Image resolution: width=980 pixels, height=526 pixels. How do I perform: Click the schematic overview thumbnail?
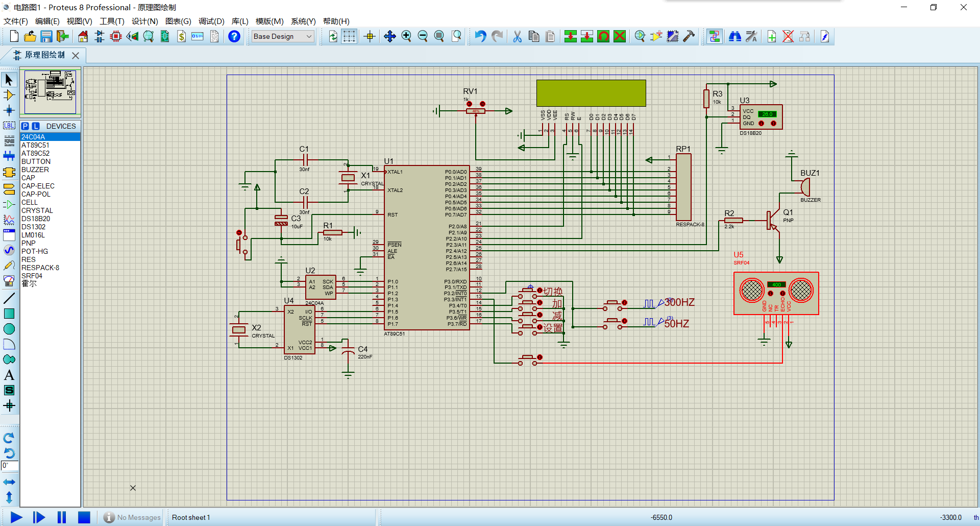(50, 92)
